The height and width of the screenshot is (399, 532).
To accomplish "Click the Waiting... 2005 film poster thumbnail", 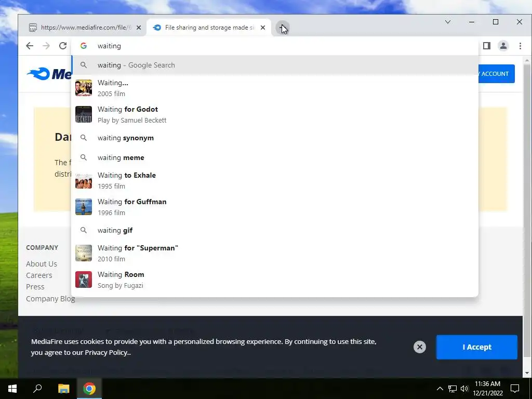I will tap(84, 88).
